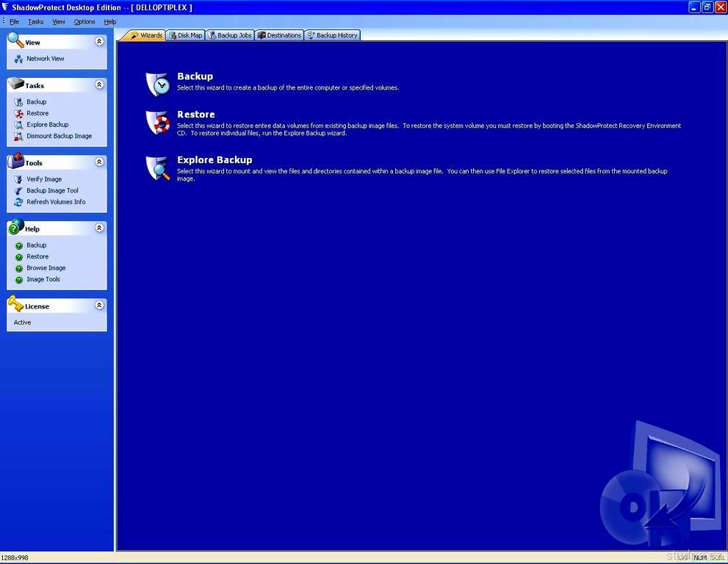The image size is (728, 564).
Task: Open the Tasks menu
Action: point(36,22)
